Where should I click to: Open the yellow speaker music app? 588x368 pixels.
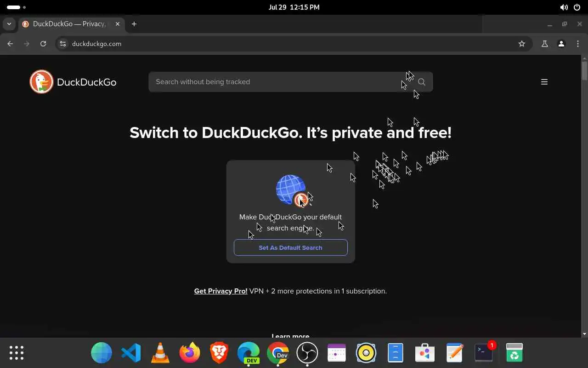pyautogui.click(x=366, y=353)
